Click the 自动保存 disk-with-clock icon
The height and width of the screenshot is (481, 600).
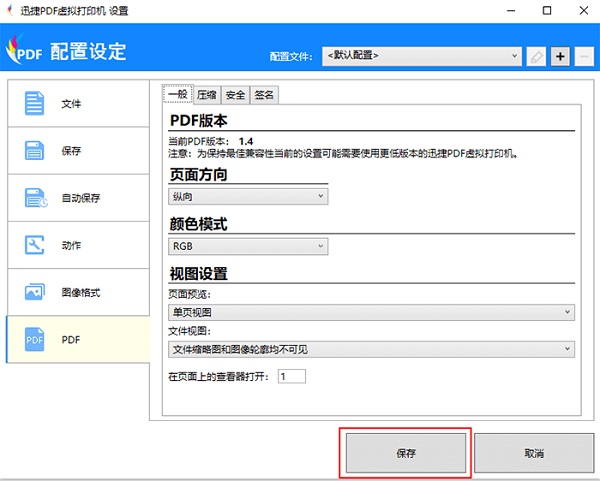(x=36, y=198)
